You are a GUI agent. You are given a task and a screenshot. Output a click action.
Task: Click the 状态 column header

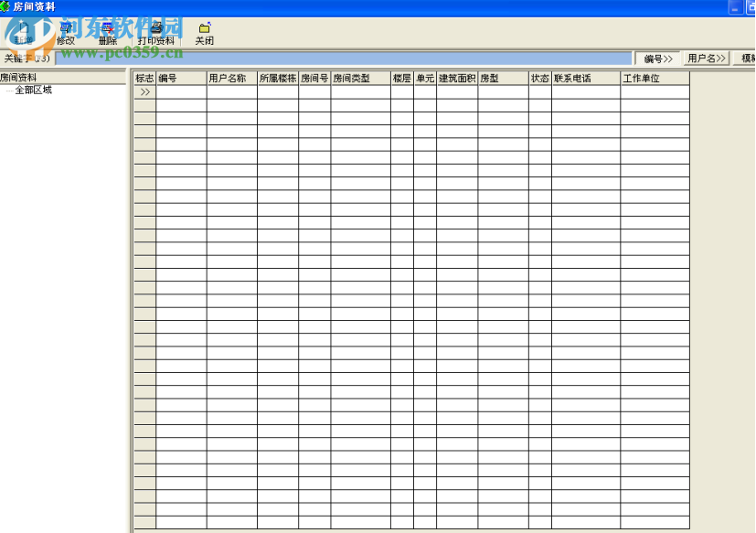(540, 78)
